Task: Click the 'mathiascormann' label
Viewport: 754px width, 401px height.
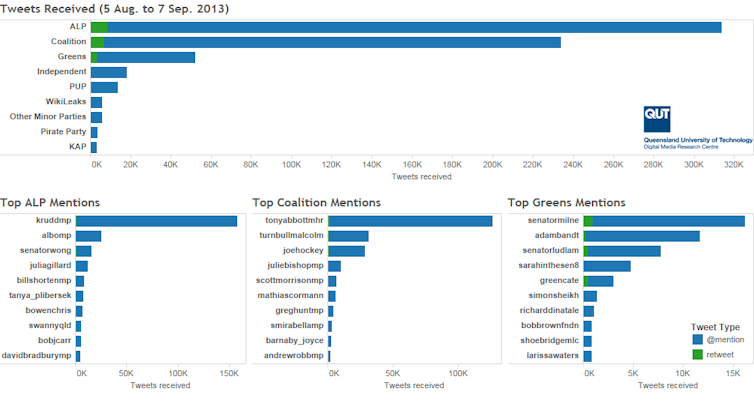Action: [290, 295]
